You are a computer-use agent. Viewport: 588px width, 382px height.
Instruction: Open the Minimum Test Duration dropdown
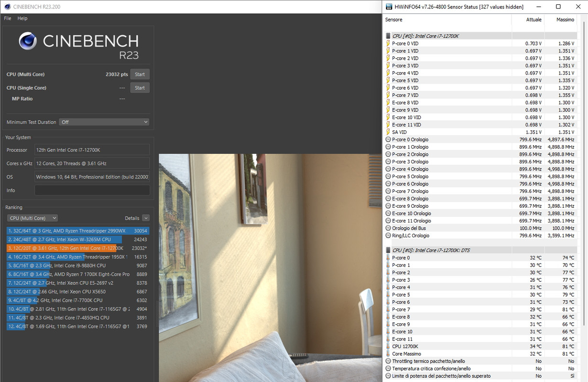(x=104, y=122)
